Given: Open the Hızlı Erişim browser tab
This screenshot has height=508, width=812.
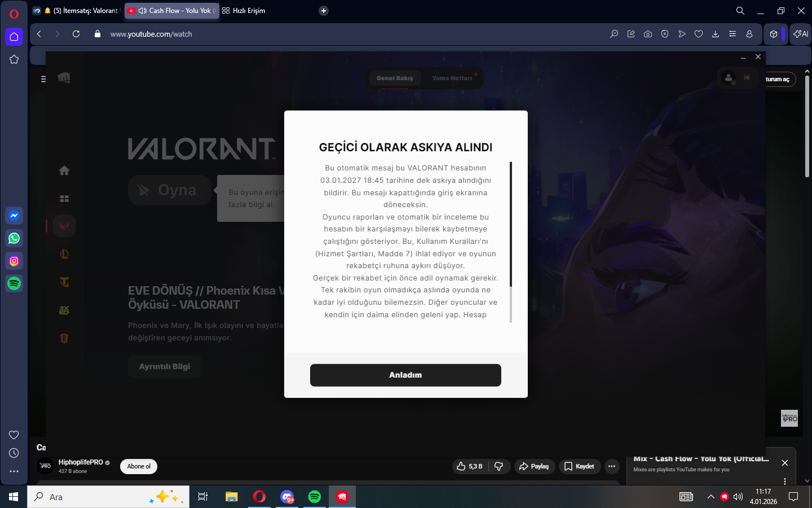Looking at the screenshot, I should coord(244,11).
